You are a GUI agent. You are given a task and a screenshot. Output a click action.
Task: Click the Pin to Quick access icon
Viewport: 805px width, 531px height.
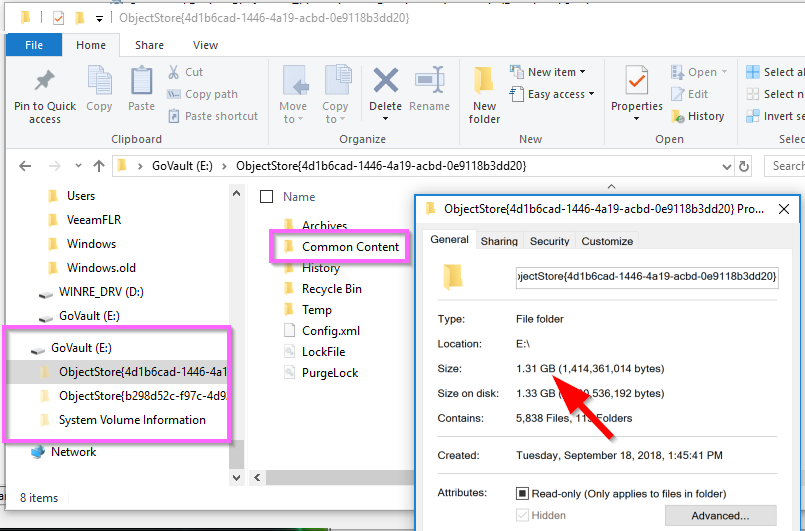[x=44, y=81]
